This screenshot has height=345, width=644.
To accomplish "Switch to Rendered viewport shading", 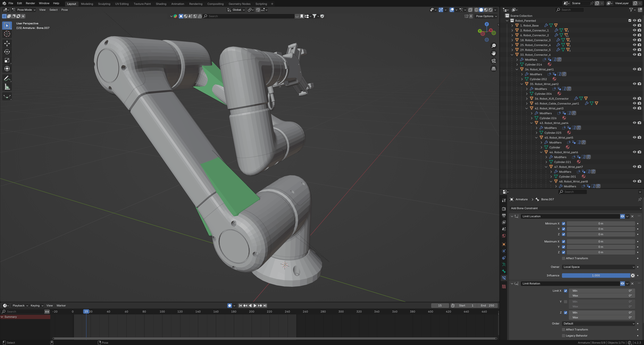I will [490, 10].
